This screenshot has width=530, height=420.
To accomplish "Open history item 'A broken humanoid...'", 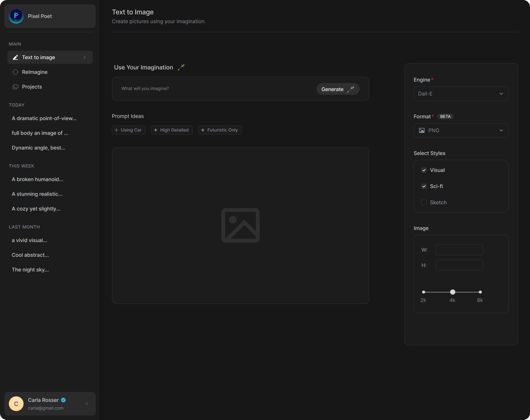I will click(38, 179).
